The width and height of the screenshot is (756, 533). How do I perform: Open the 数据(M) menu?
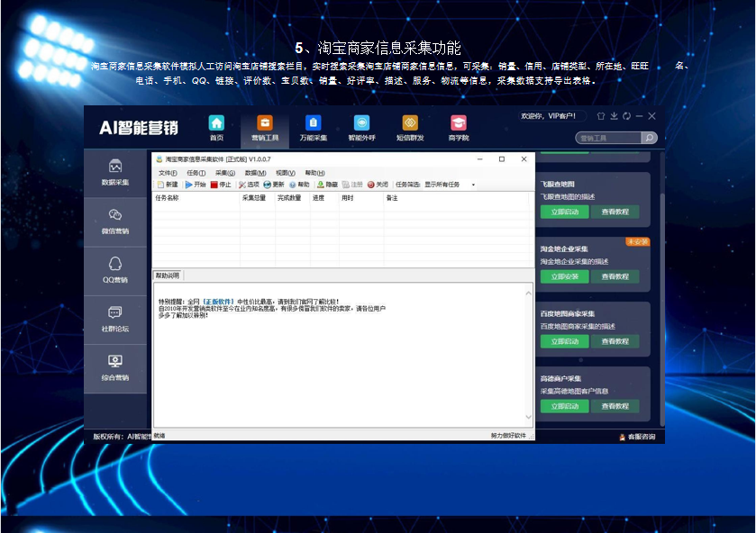[x=256, y=173]
